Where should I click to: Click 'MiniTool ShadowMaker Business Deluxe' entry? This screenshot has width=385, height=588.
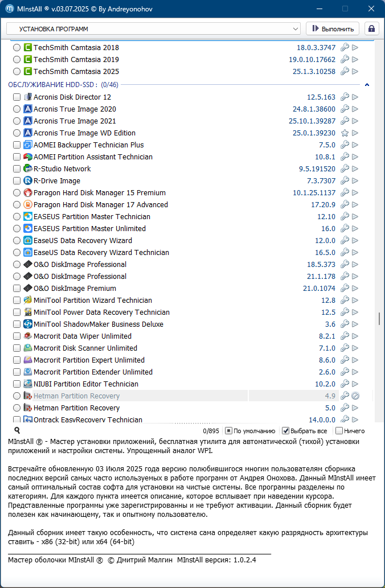coord(99,324)
